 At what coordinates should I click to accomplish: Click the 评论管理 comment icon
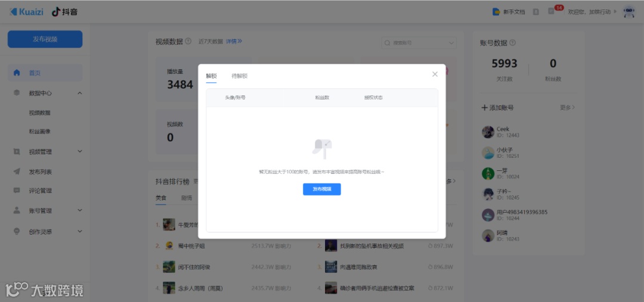pyautogui.click(x=17, y=191)
